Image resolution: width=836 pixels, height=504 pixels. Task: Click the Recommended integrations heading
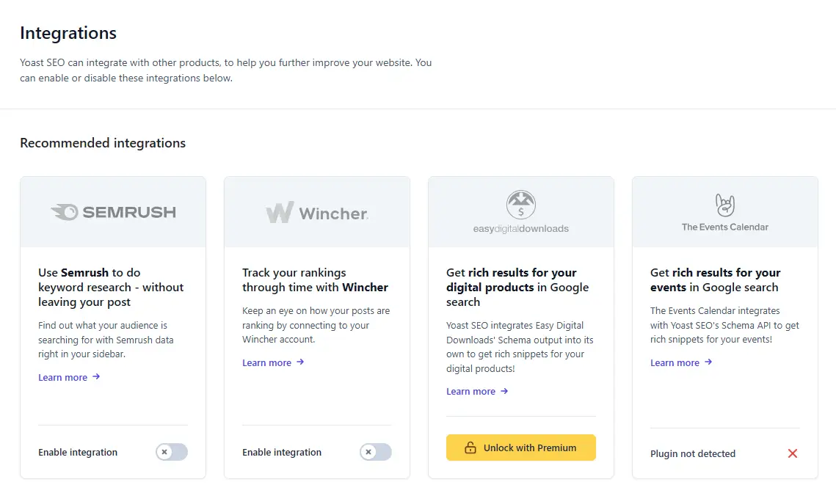[103, 143]
